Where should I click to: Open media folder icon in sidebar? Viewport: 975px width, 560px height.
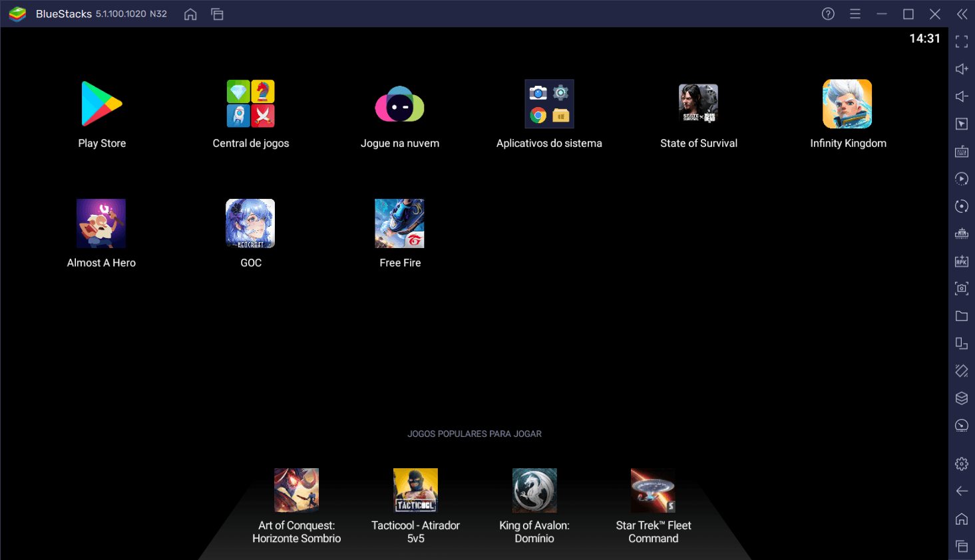pos(962,316)
